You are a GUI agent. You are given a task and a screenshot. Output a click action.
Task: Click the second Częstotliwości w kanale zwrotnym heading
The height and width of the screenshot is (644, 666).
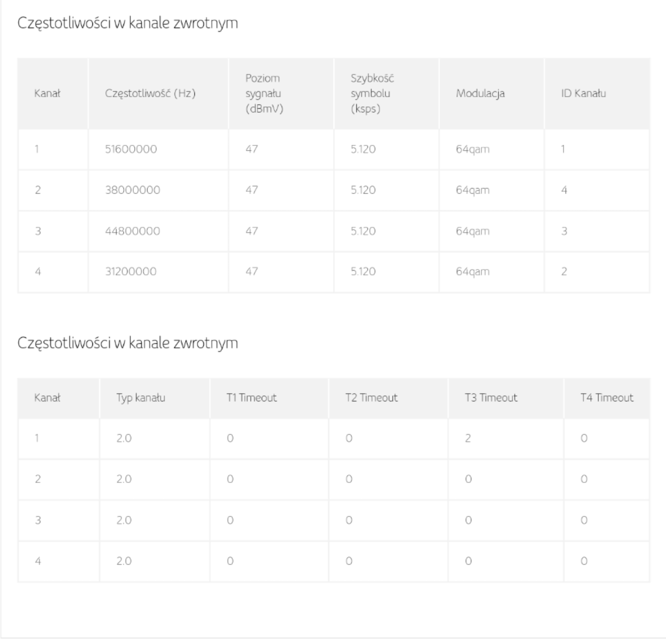pyautogui.click(x=127, y=343)
